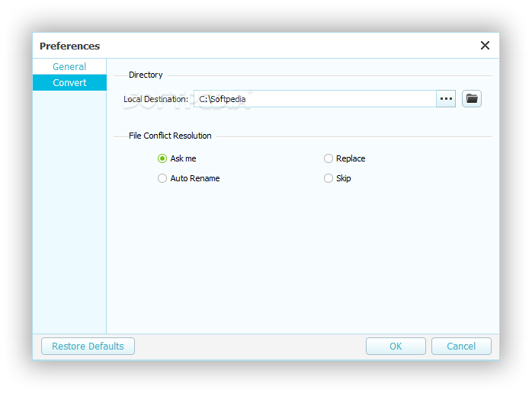Click the Local Destination path field
The width and height of the screenshot is (532, 393).
pos(315,99)
